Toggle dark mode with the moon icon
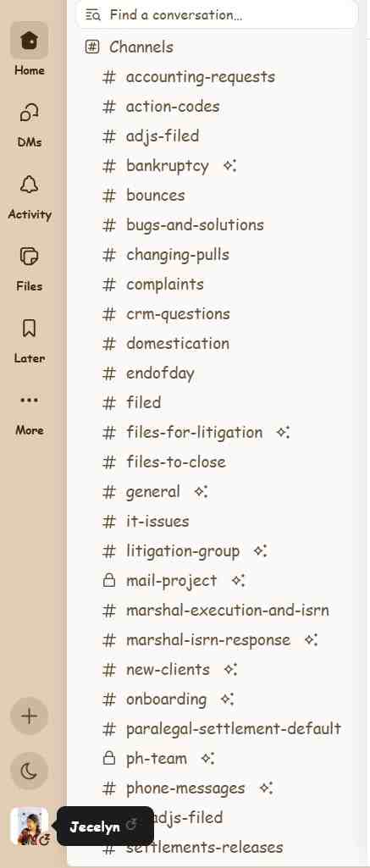This screenshot has width=370, height=868. coord(30,771)
